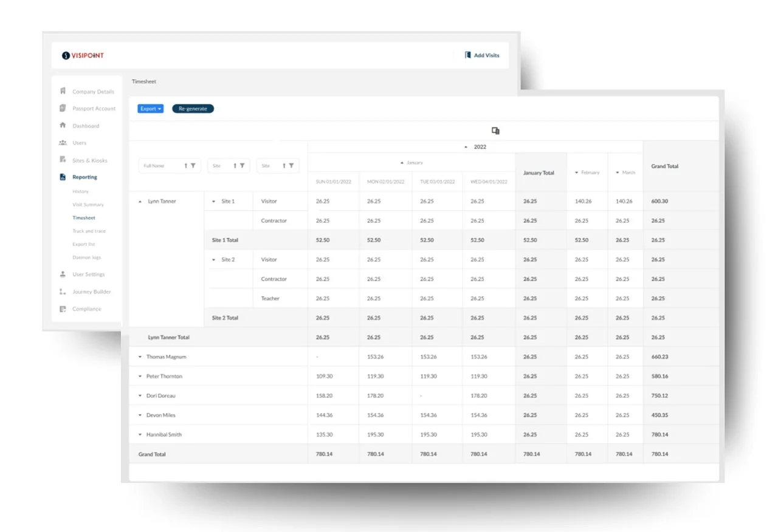
Task: Click the Sites & Kiosks icon
Action: (63, 160)
